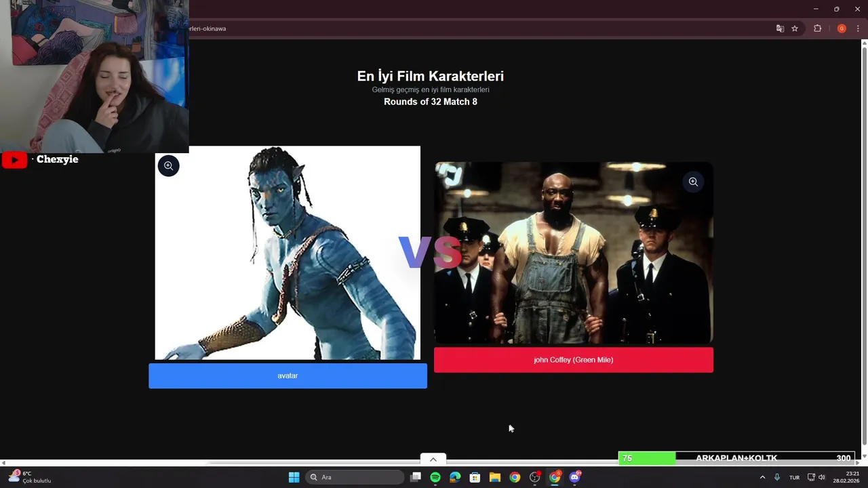Zoom into the Avatar character image

pos(168,165)
